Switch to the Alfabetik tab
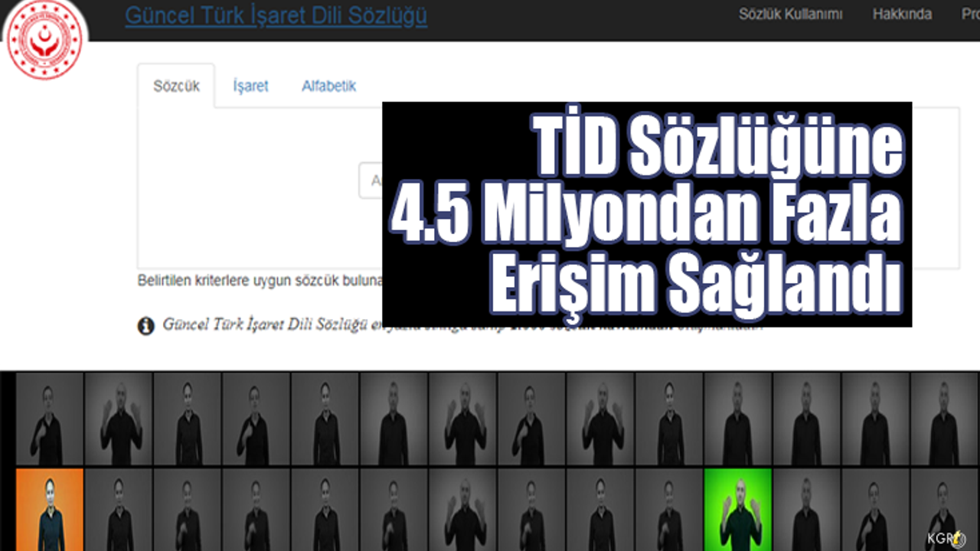This screenshot has width=980, height=551. click(328, 86)
